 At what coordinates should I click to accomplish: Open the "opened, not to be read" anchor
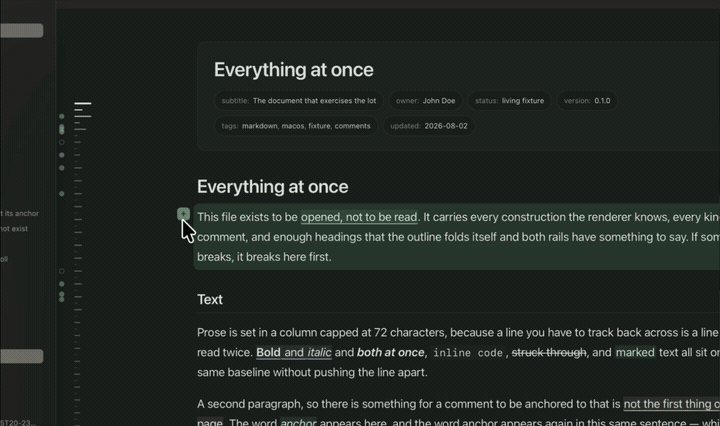[359, 217]
